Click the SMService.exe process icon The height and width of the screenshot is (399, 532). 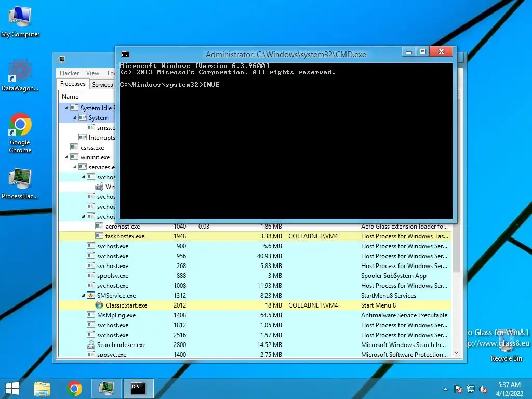pyautogui.click(x=90, y=296)
